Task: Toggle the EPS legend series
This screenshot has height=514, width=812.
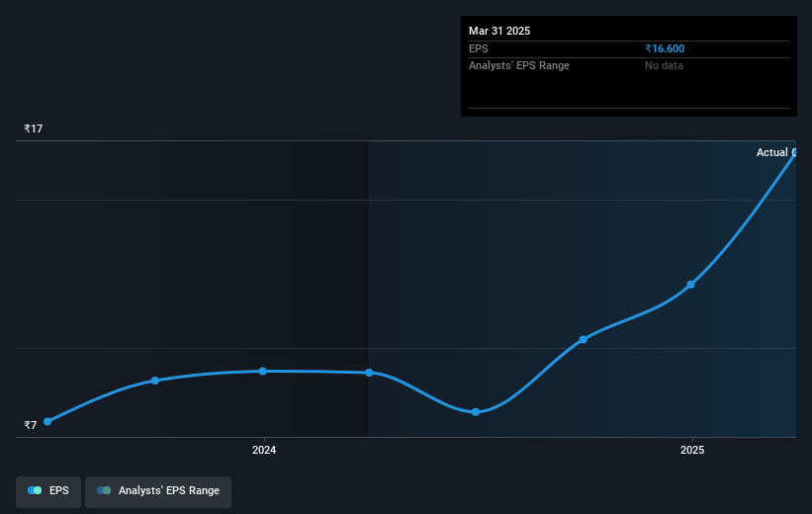Action: click(48, 490)
